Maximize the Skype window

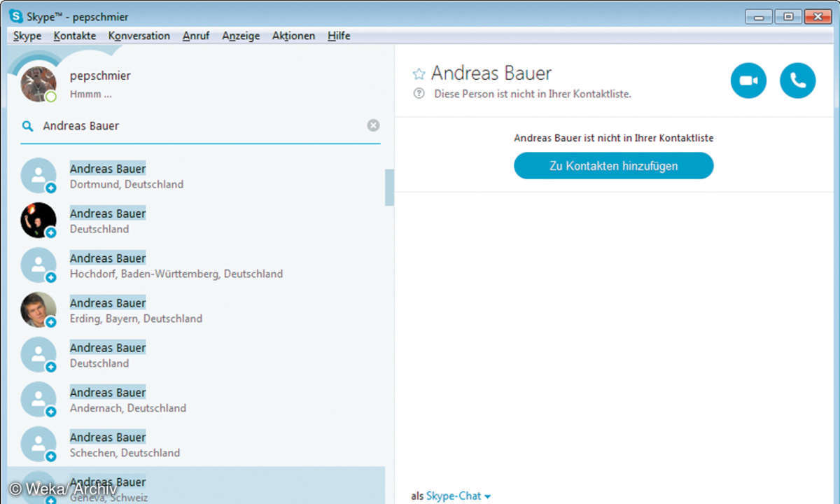[x=788, y=16]
